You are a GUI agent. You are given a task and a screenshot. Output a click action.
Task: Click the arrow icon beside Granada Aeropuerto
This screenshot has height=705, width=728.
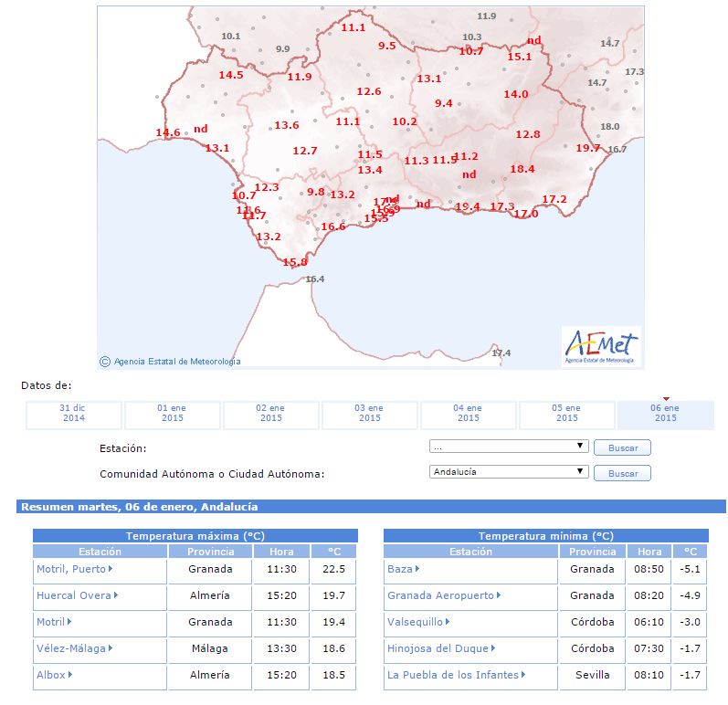(x=499, y=595)
